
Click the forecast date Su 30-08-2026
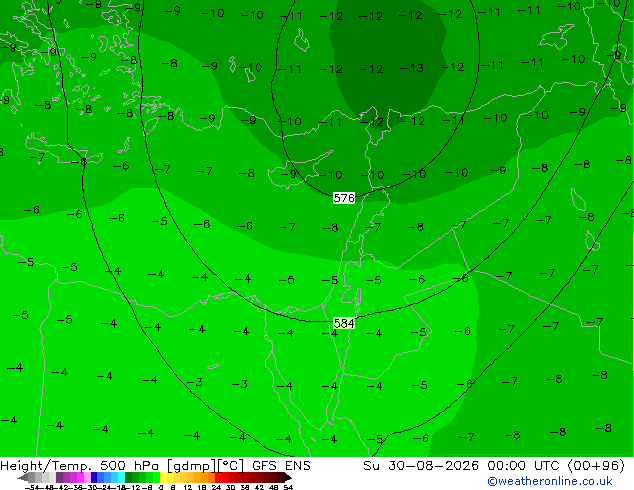[421, 466]
